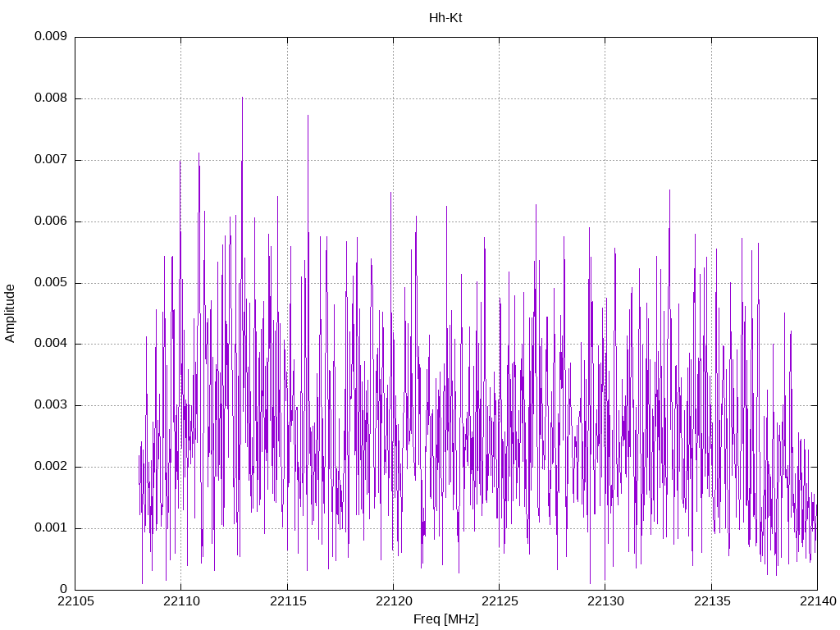The image size is (840, 630).
Task: Click the 22110 x-axis tick label
Action: click(x=181, y=601)
